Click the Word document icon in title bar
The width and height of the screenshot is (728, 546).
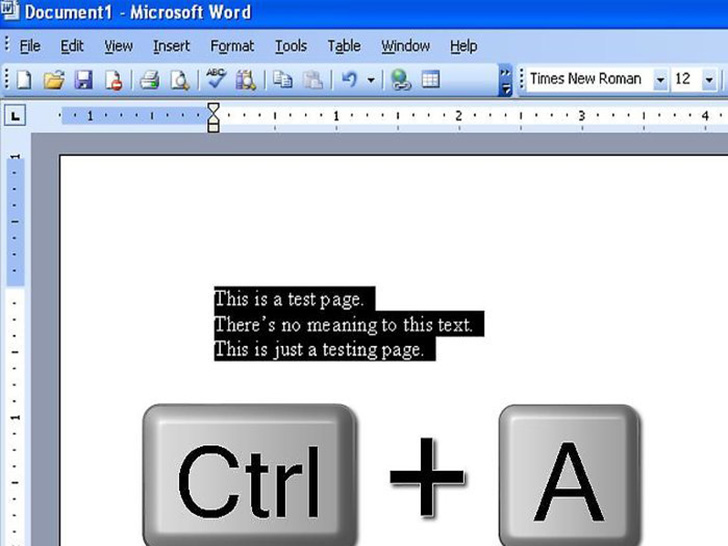click(x=9, y=10)
